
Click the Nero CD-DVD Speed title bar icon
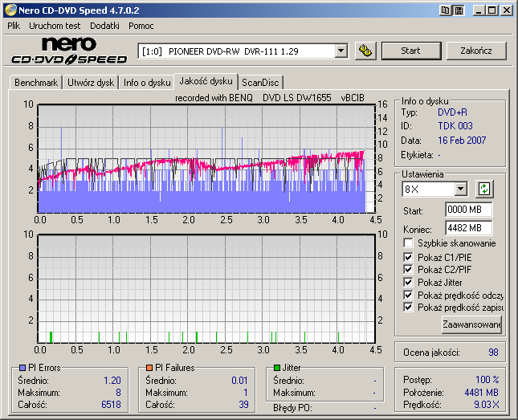pyautogui.click(x=10, y=10)
